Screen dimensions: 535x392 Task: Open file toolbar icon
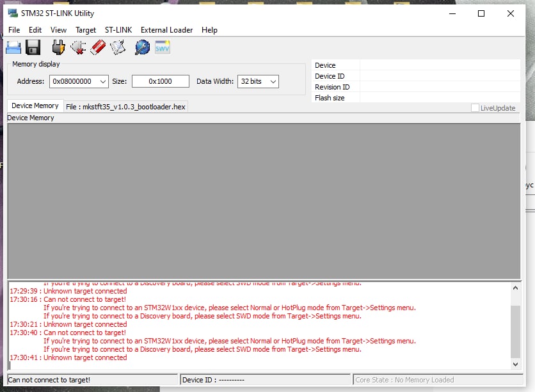13,47
